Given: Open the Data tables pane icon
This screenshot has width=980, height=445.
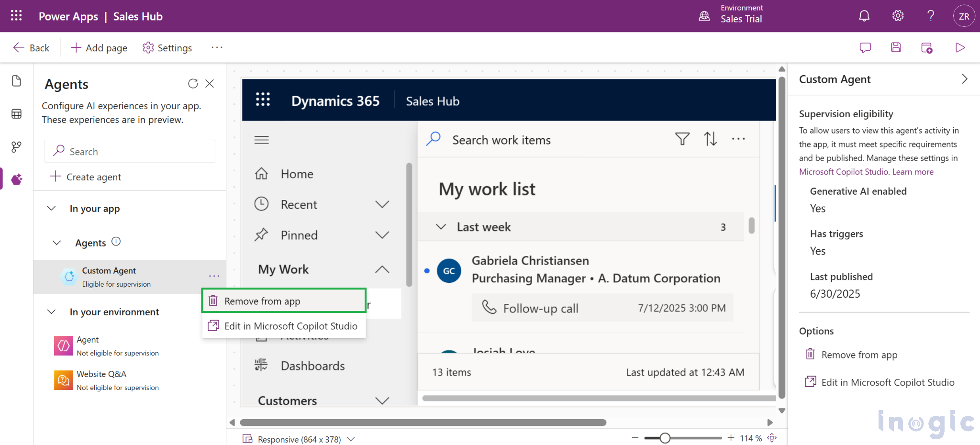Looking at the screenshot, I should pyautogui.click(x=17, y=114).
